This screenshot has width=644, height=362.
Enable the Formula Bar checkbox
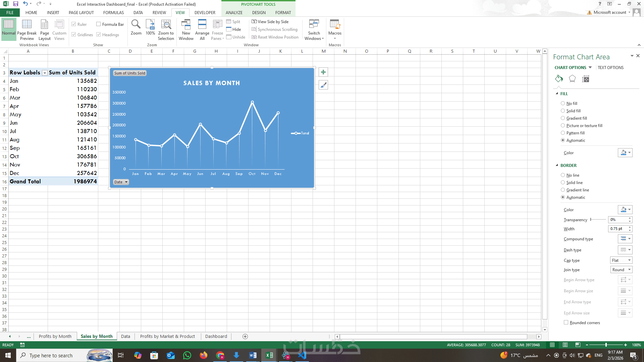click(x=99, y=24)
